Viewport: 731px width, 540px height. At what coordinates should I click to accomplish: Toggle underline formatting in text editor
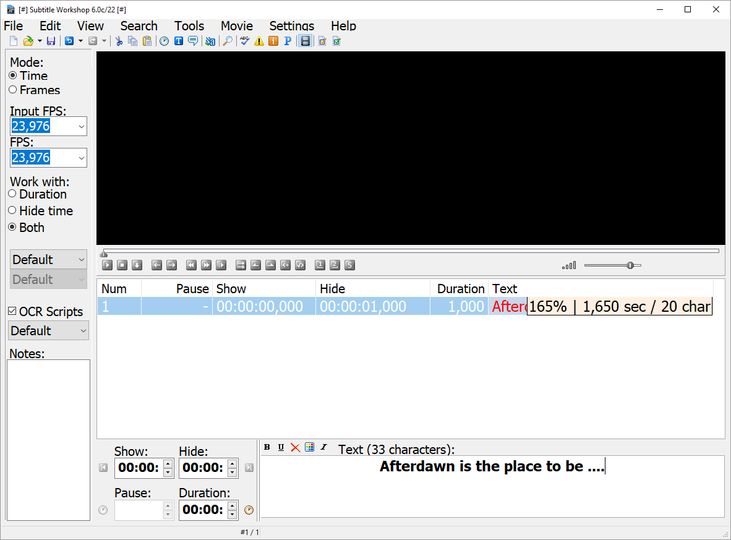[x=281, y=447]
